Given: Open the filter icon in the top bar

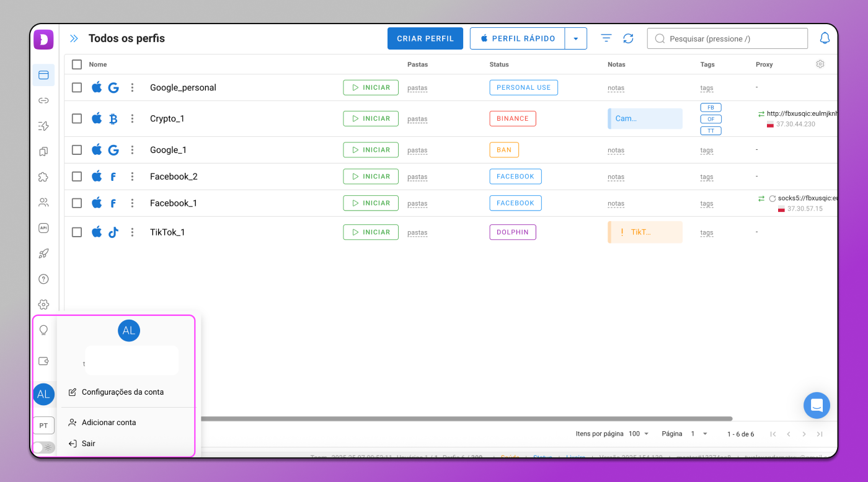Looking at the screenshot, I should (x=606, y=38).
